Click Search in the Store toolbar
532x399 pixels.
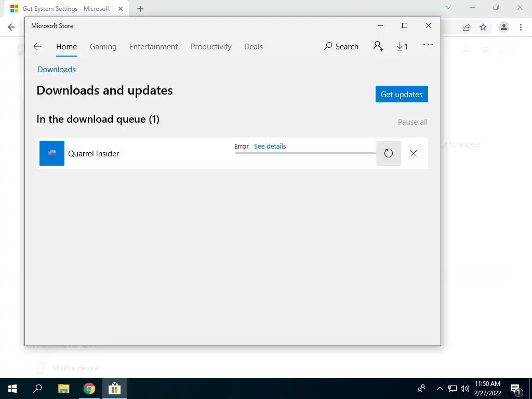(x=341, y=46)
